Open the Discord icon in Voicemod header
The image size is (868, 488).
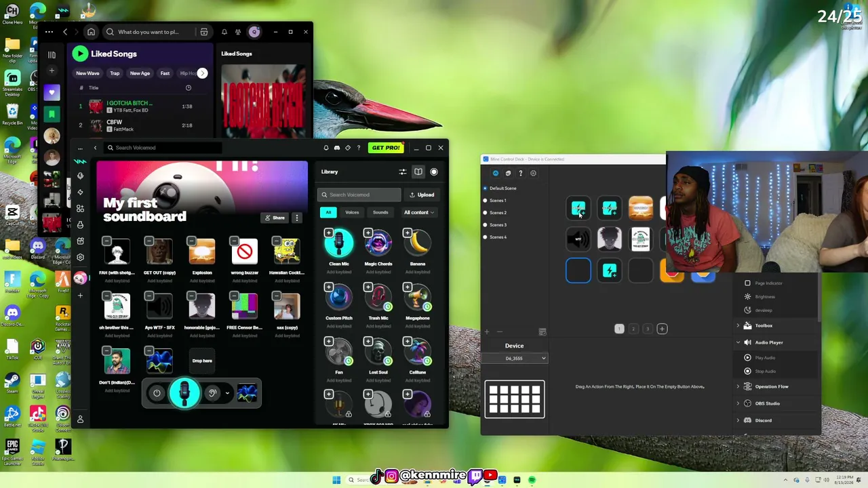(336, 148)
